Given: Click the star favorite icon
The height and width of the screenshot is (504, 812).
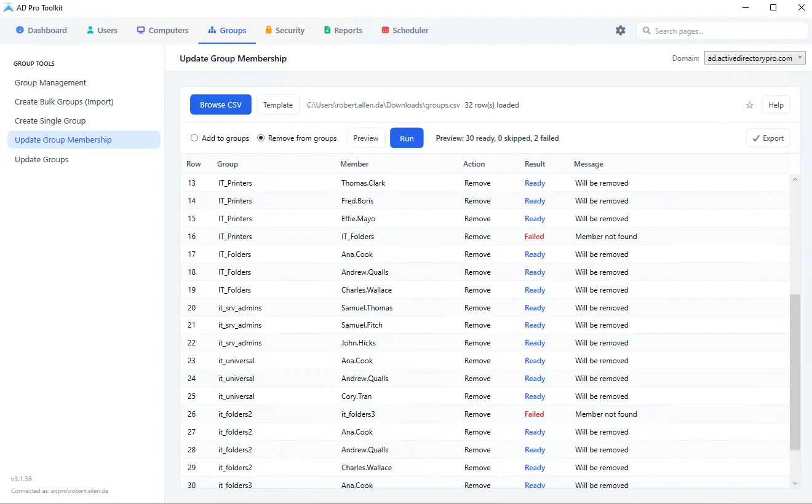Looking at the screenshot, I should pyautogui.click(x=749, y=105).
